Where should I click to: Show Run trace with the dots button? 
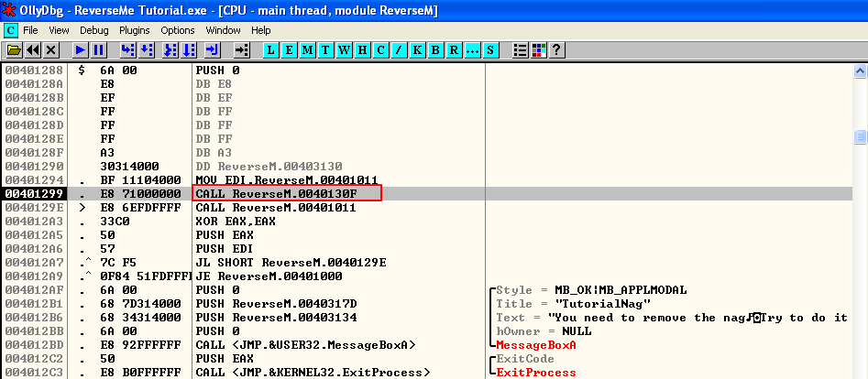coord(472,50)
